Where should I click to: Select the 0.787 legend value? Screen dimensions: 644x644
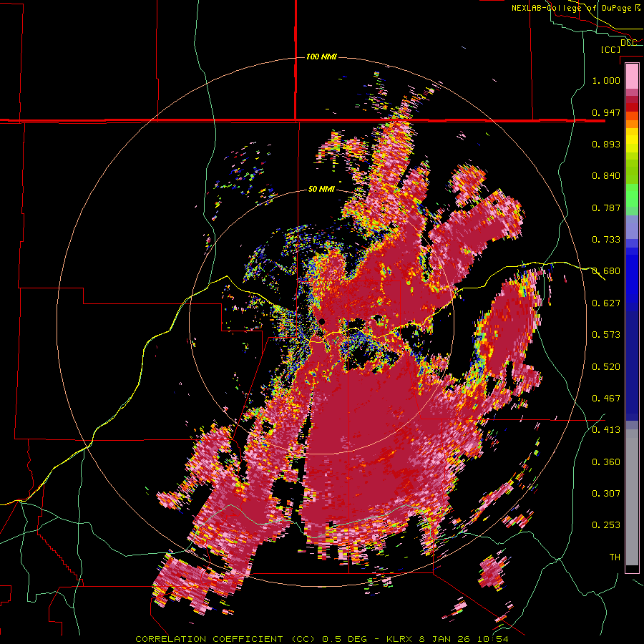tap(606, 208)
